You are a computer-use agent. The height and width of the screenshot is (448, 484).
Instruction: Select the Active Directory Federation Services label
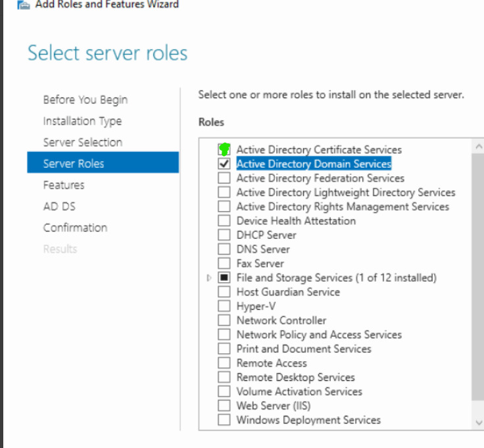tap(320, 178)
